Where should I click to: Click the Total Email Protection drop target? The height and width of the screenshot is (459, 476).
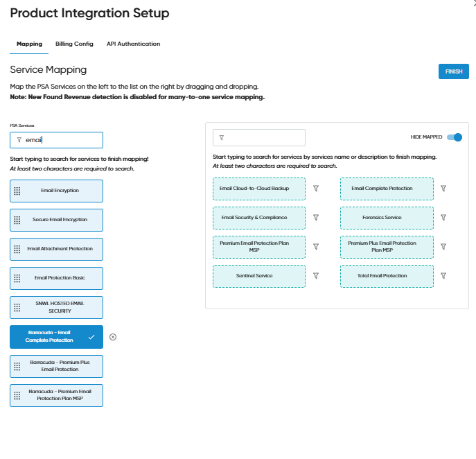[x=387, y=277]
